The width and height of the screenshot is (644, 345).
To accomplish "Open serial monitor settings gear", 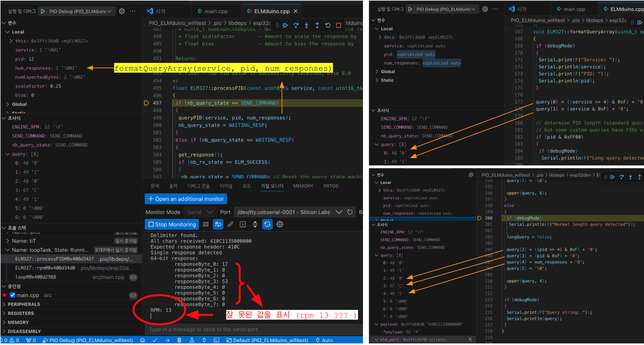I will coord(280,224).
